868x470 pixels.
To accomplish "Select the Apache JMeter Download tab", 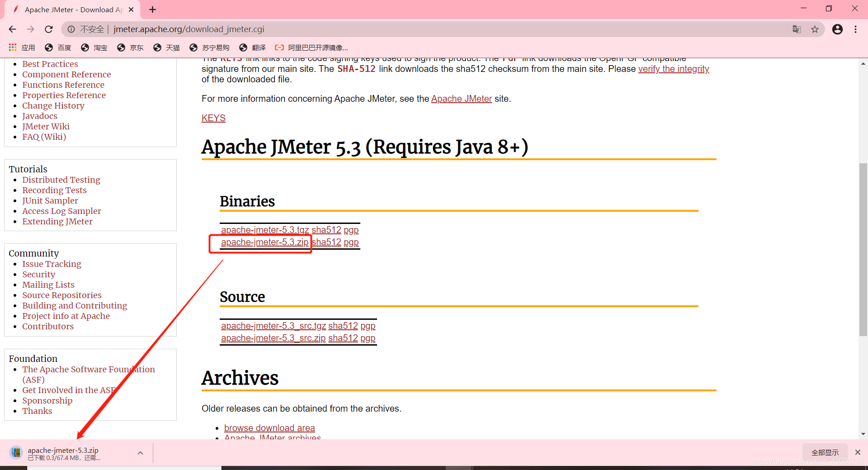I will (72, 9).
